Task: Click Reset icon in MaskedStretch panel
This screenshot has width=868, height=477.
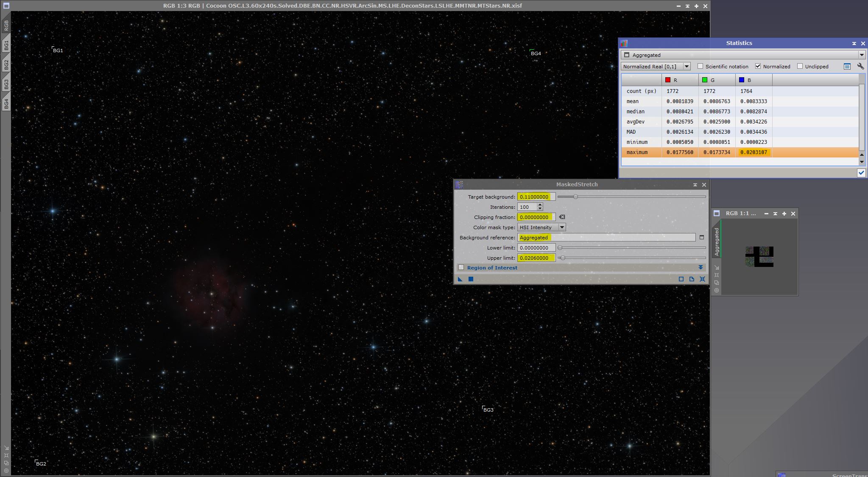Action: tap(702, 279)
